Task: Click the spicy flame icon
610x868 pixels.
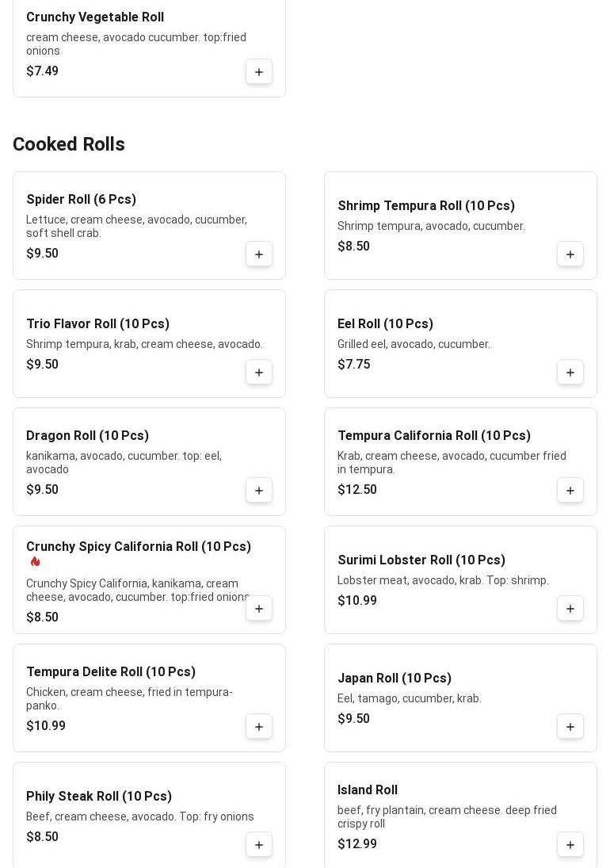Action: (x=36, y=562)
